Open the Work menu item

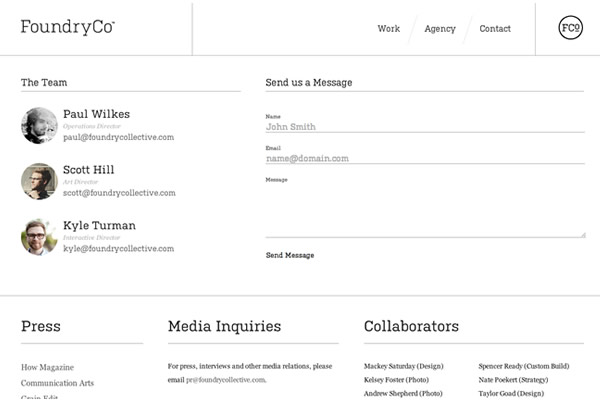coord(388,29)
